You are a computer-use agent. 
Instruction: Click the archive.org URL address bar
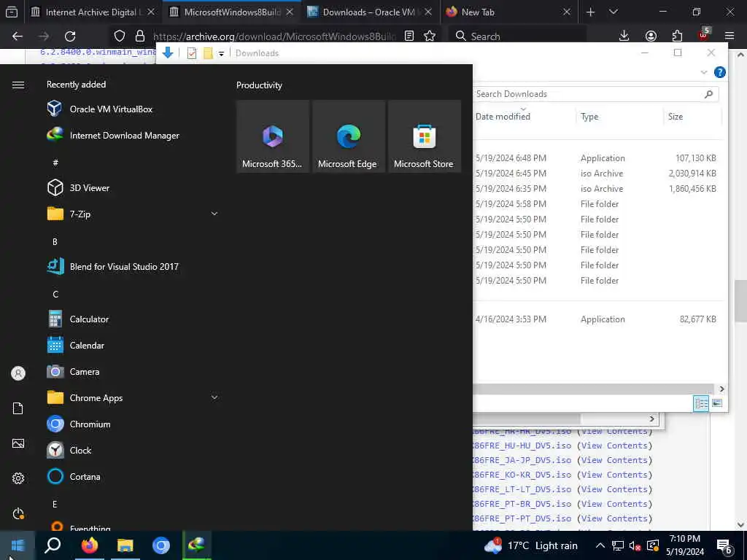(x=274, y=36)
